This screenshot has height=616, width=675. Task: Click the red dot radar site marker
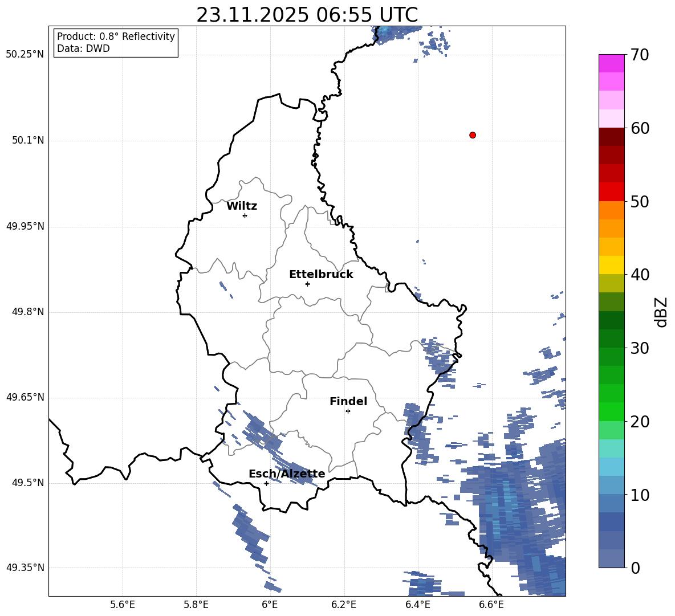click(472, 135)
